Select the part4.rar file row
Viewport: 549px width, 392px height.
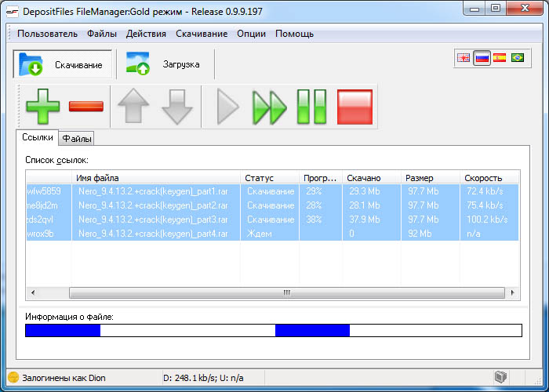pos(272,234)
